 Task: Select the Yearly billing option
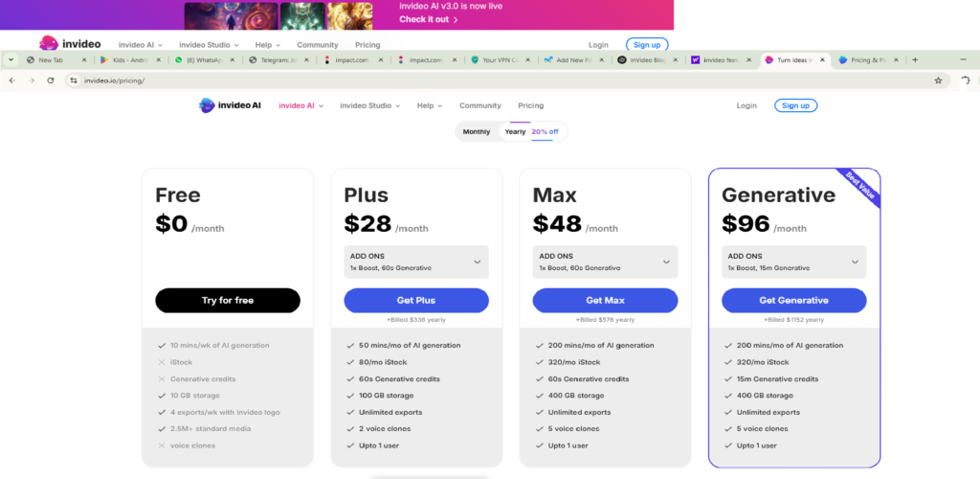coord(515,132)
